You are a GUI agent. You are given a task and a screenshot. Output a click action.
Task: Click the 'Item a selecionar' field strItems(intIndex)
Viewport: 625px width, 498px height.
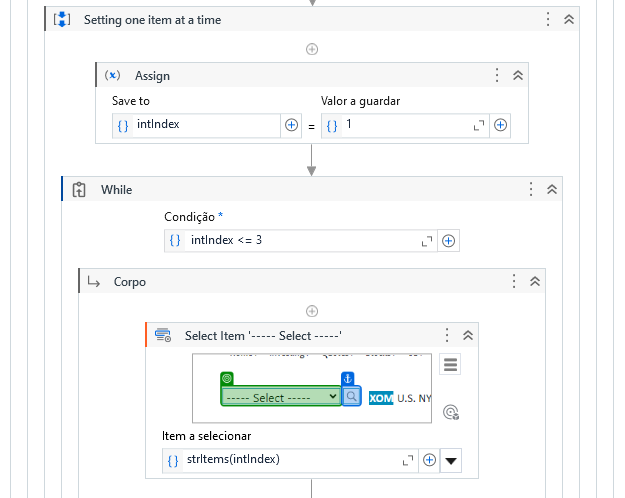(x=291, y=460)
